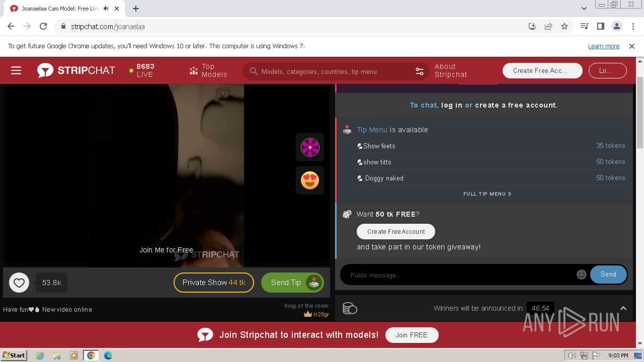644x362 pixels.
Task: Click the 53.8k likes counter
Action: point(51,283)
